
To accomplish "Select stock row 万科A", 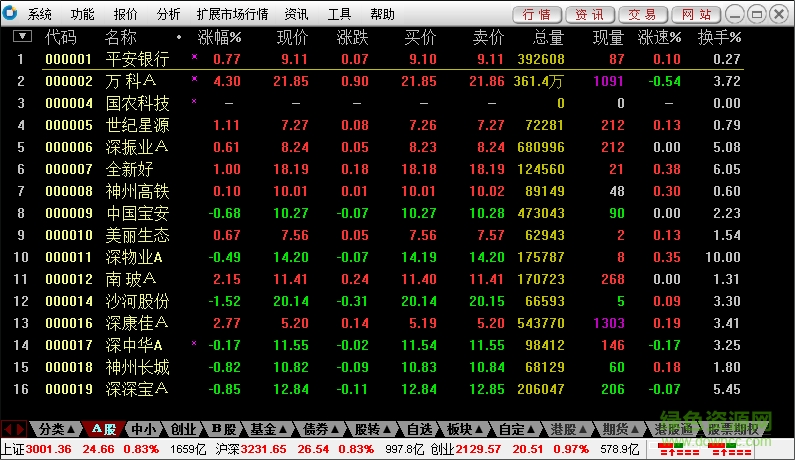I will point(378,81).
